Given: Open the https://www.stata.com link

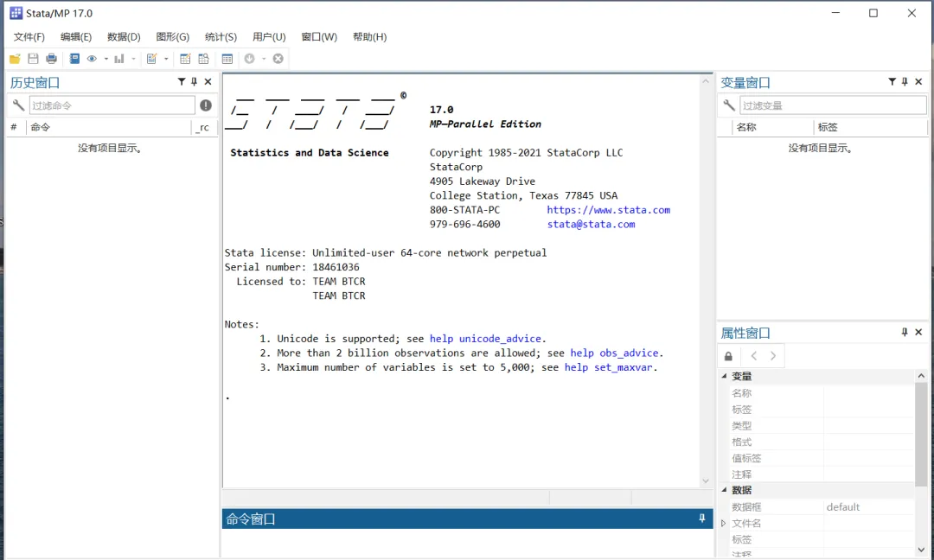Looking at the screenshot, I should point(609,209).
